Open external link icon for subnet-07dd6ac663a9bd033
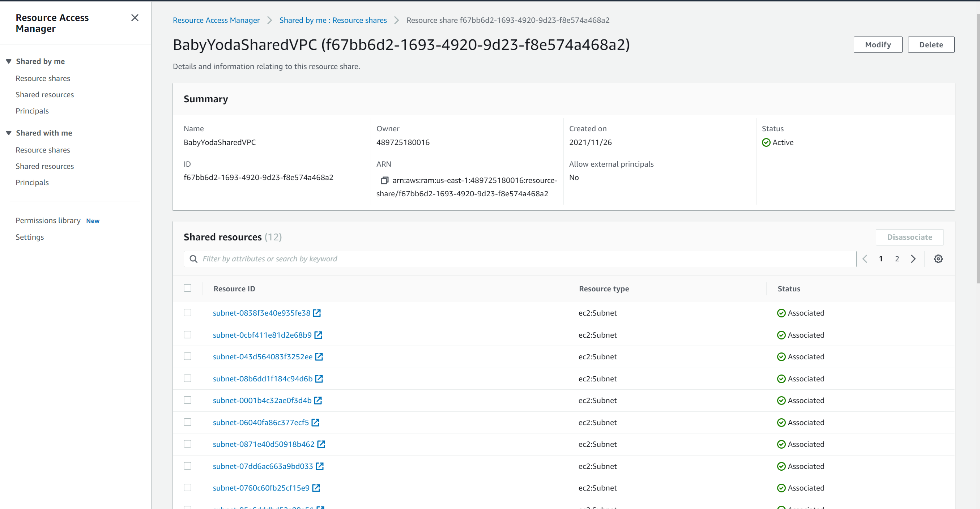The width and height of the screenshot is (980, 509). [x=320, y=466]
